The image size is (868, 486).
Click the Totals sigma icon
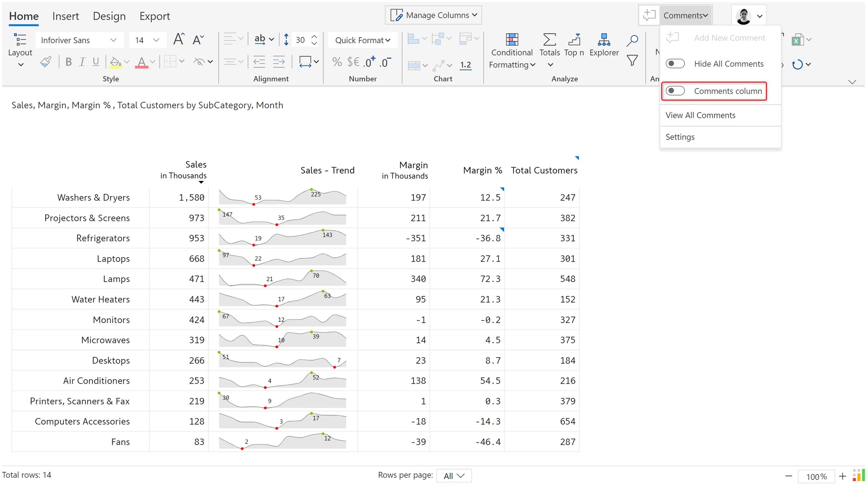click(549, 40)
